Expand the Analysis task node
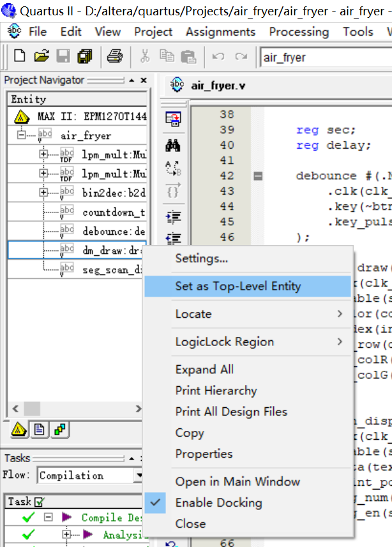 66,534
